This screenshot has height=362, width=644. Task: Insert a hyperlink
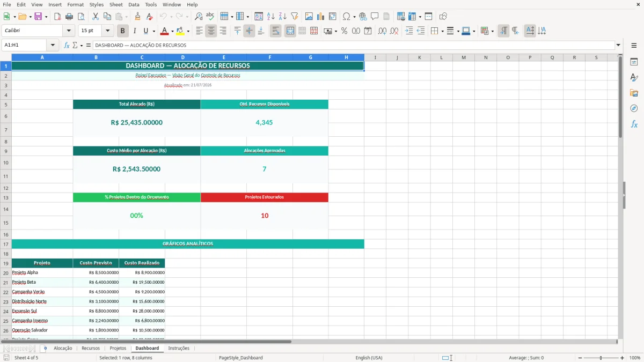tap(363, 17)
